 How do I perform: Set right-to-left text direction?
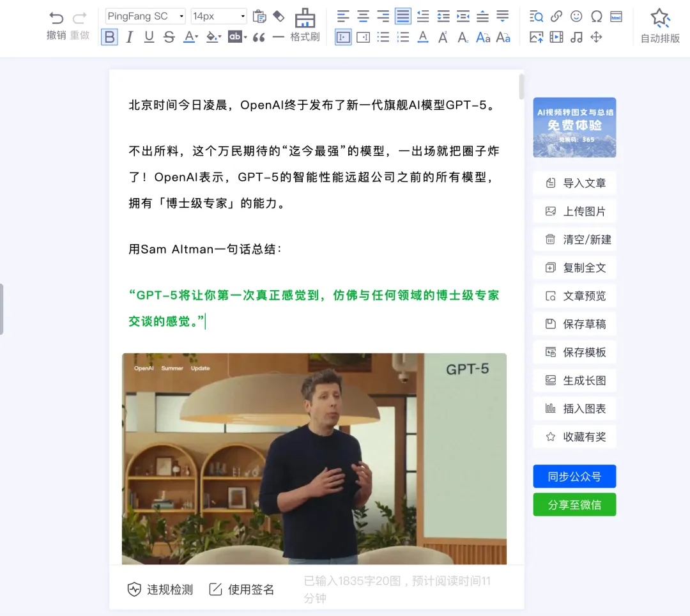[363, 38]
